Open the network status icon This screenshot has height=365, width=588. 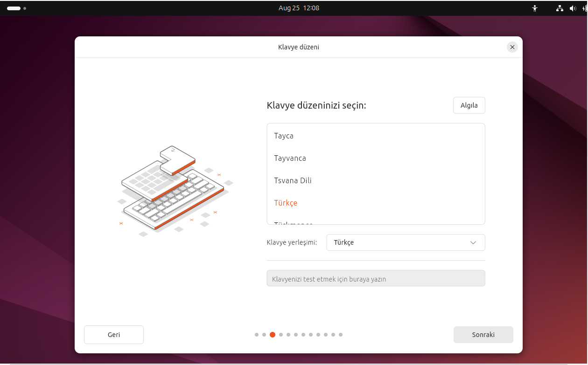(560, 8)
